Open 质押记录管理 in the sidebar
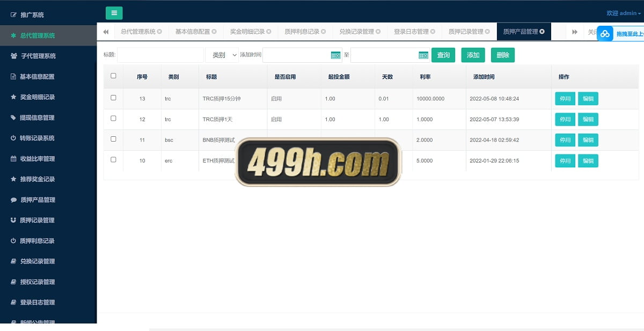Screen dimensions: 644x331 (37, 220)
